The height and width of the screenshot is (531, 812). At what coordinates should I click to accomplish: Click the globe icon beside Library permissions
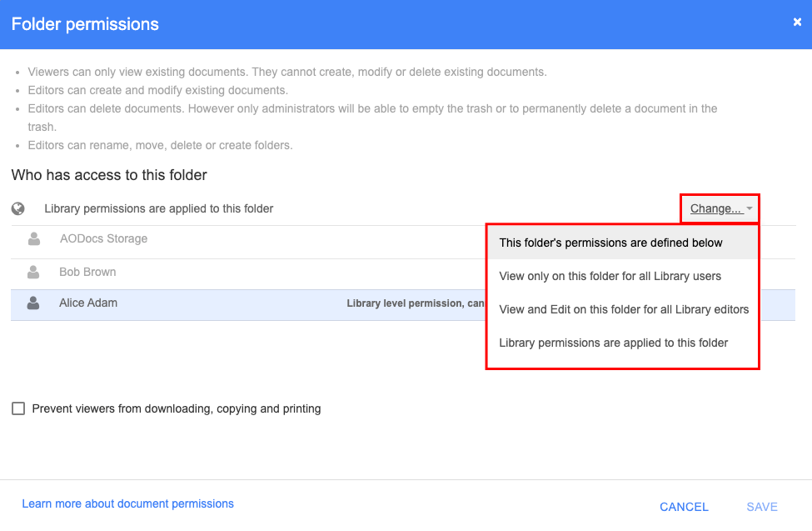18,208
